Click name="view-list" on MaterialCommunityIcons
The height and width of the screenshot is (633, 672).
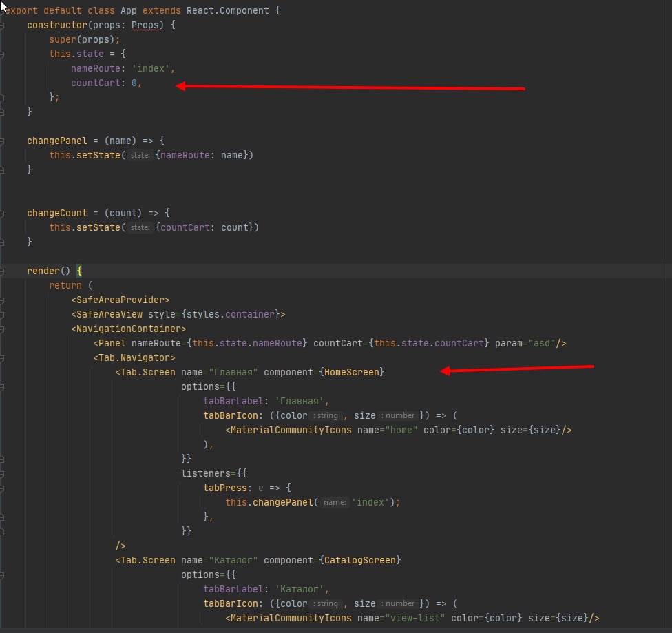(401, 618)
